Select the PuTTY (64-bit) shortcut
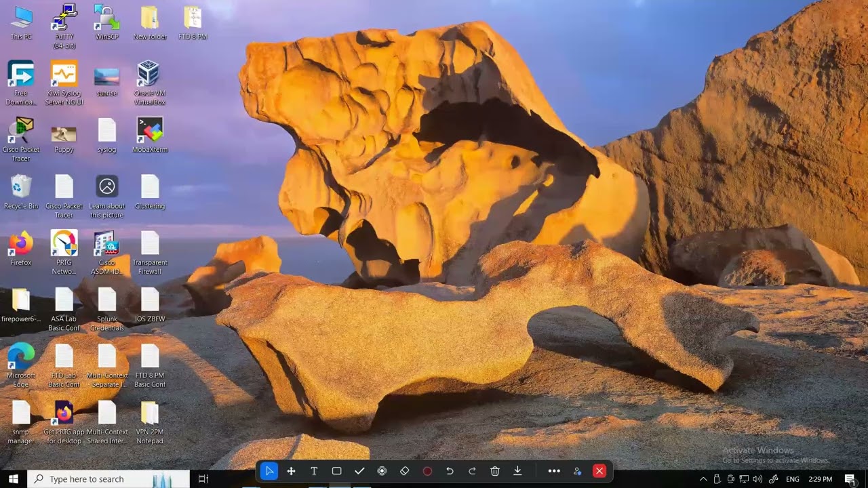 (64, 26)
